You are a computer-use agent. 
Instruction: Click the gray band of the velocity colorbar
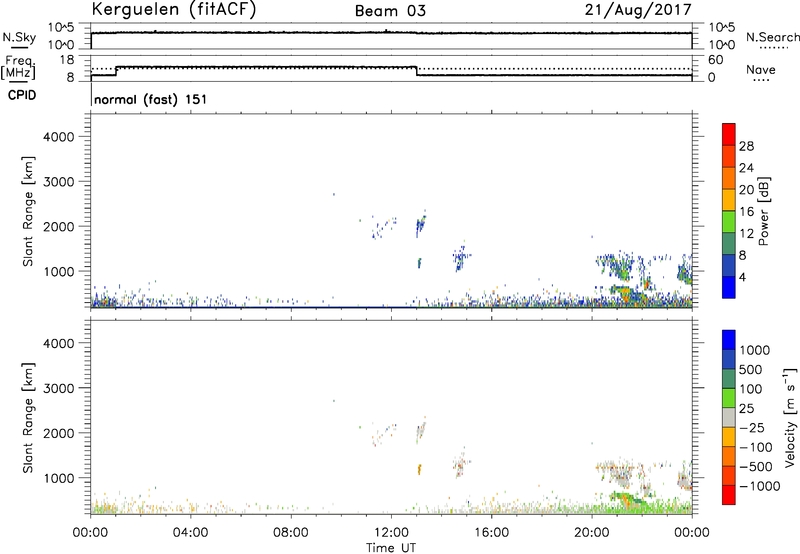click(729, 417)
